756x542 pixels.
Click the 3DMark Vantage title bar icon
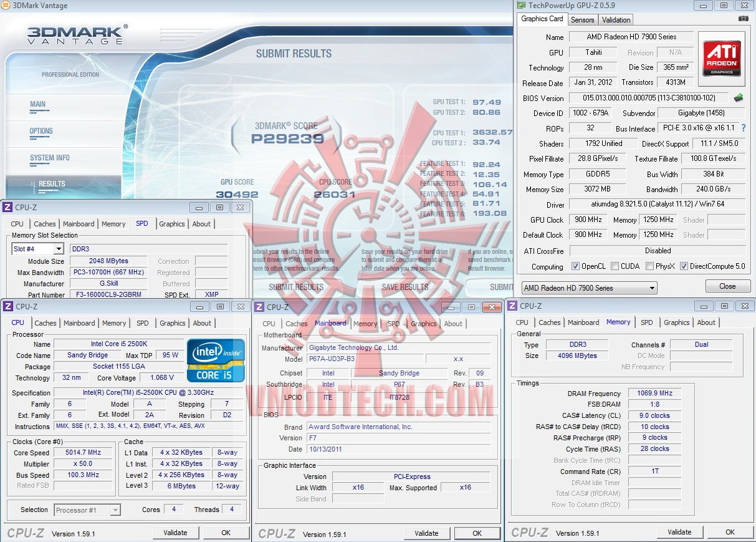(6, 6)
